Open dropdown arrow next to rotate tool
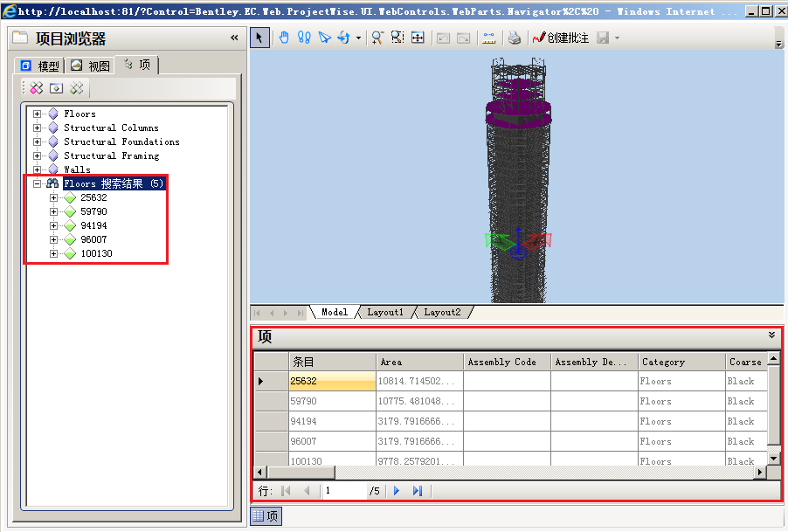This screenshot has width=788, height=532. pyautogui.click(x=358, y=38)
